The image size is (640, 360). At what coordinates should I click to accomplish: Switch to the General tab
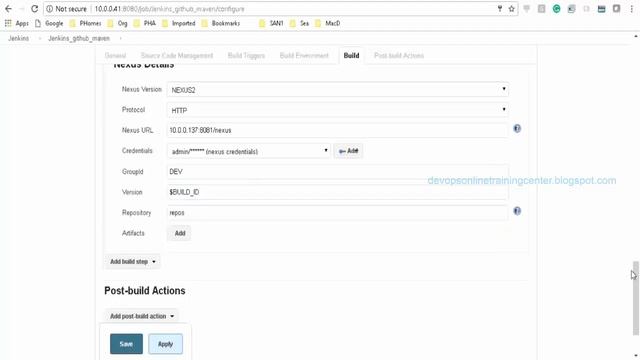[115, 56]
